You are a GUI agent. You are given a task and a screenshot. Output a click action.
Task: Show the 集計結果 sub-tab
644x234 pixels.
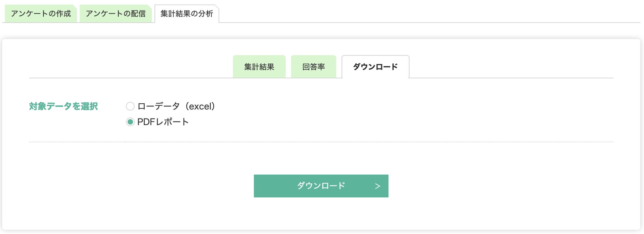pyautogui.click(x=259, y=67)
